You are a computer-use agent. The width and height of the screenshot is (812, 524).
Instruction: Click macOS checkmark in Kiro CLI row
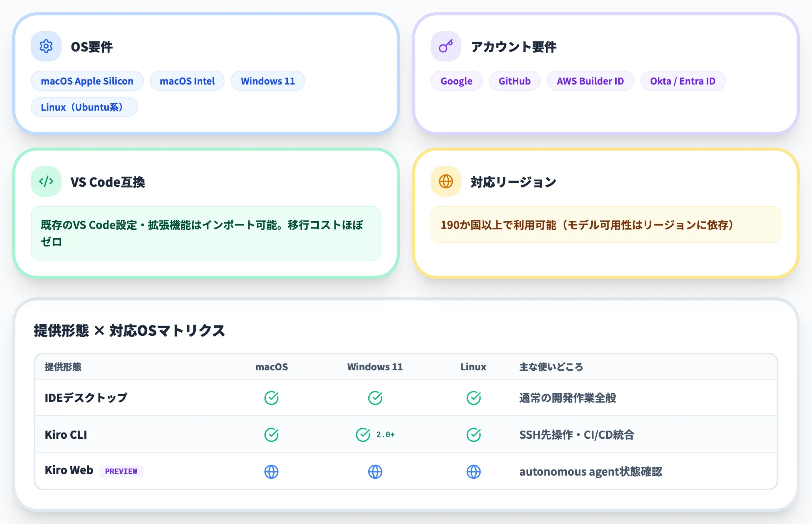271,434
